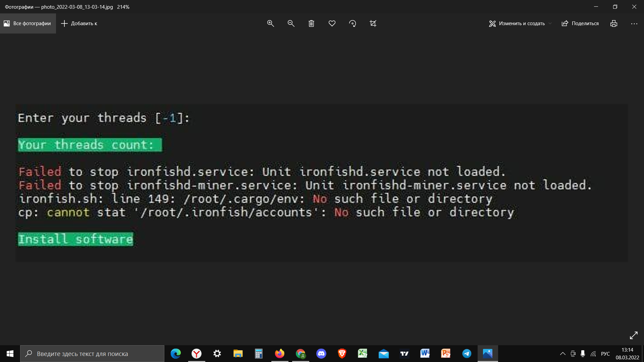Add photo to favorites with heart icon

(332, 23)
